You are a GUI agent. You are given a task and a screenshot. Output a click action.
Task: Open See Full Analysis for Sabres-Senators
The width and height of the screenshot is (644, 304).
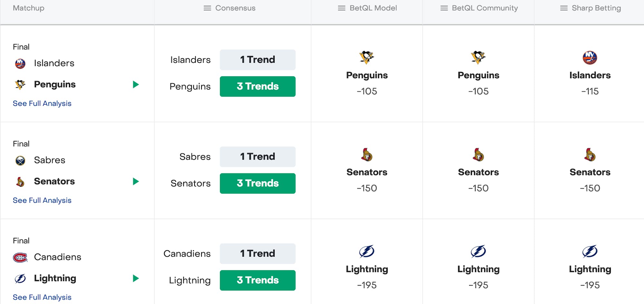[x=42, y=200]
